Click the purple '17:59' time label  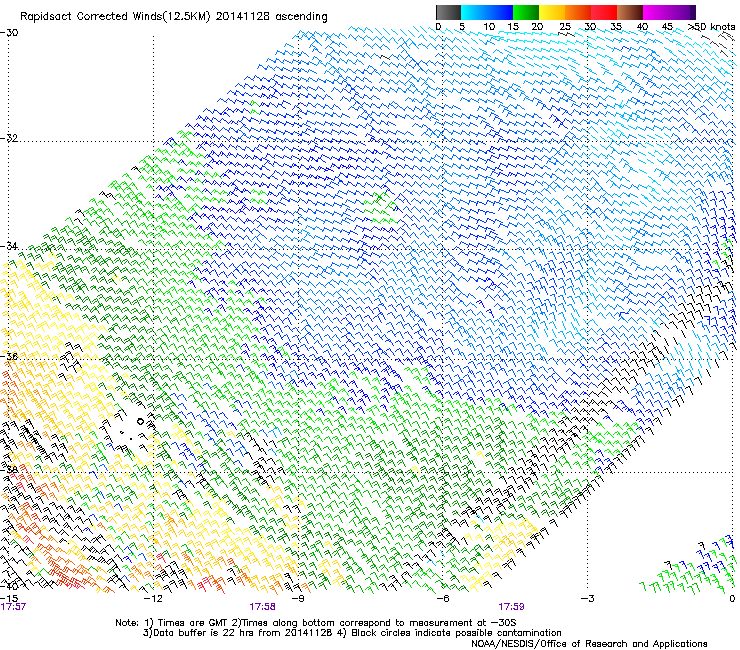(x=512, y=607)
